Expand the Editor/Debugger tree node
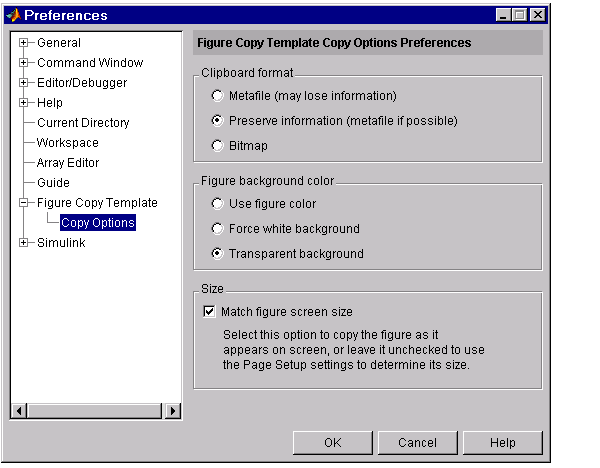This screenshot has width=600, height=468. (23, 83)
